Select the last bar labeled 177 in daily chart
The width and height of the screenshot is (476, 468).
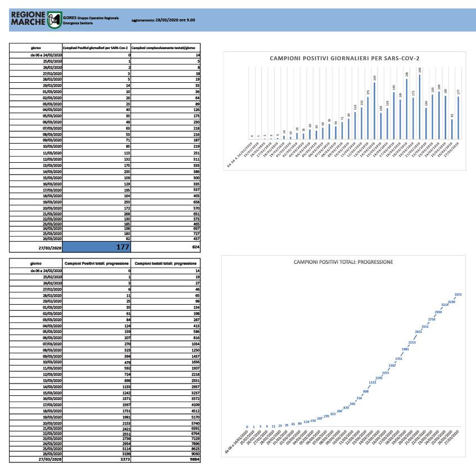point(459,118)
